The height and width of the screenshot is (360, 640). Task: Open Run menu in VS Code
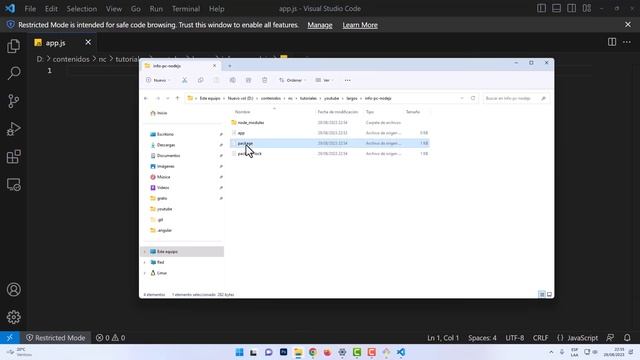click(x=156, y=9)
